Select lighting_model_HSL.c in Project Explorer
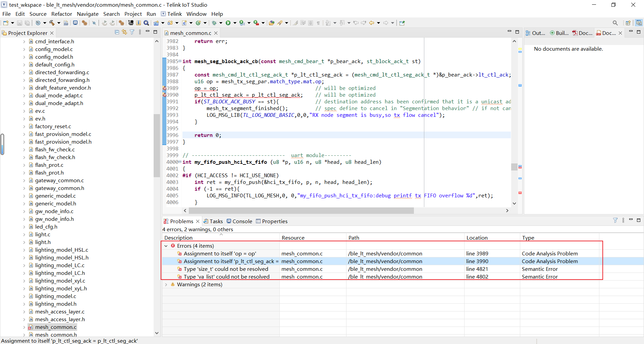This screenshot has width=644, height=344. pos(61,250)
